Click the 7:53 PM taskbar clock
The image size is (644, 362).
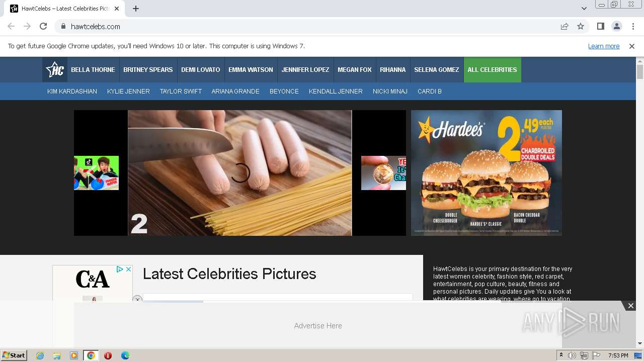coord(618,355)
